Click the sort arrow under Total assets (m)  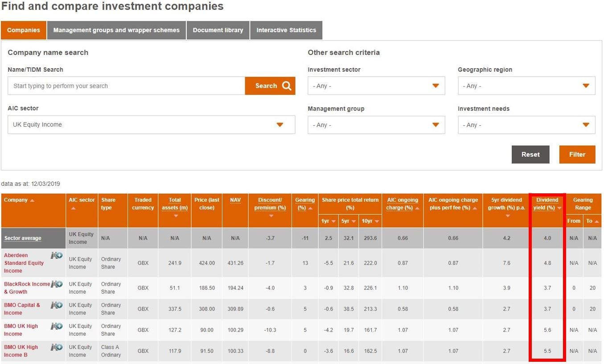coord(176,216)
